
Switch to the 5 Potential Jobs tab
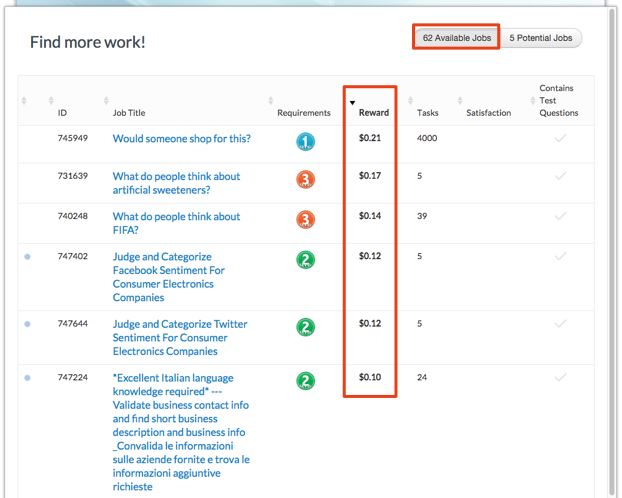(540, 38)
